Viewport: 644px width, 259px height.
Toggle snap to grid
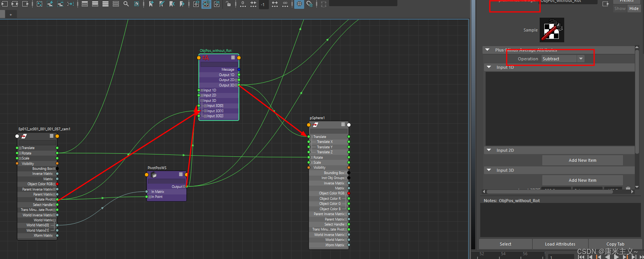(310, 4)
